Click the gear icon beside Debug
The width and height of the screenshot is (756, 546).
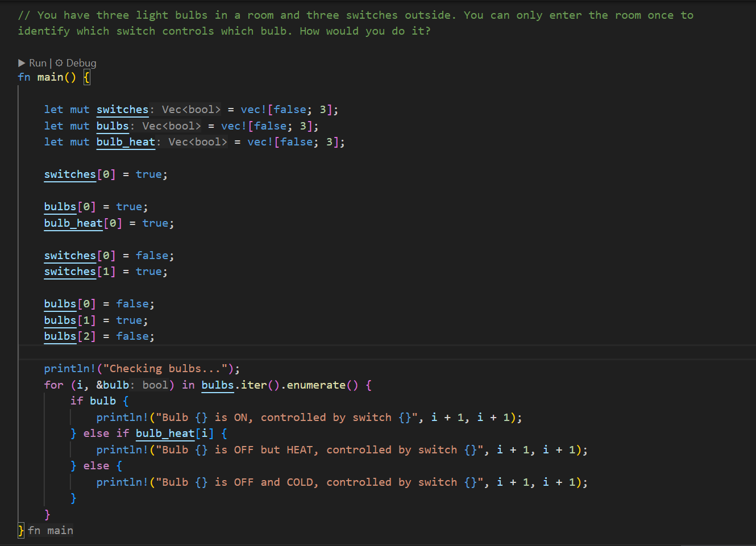pyautogui.click(x=59, y=63)
